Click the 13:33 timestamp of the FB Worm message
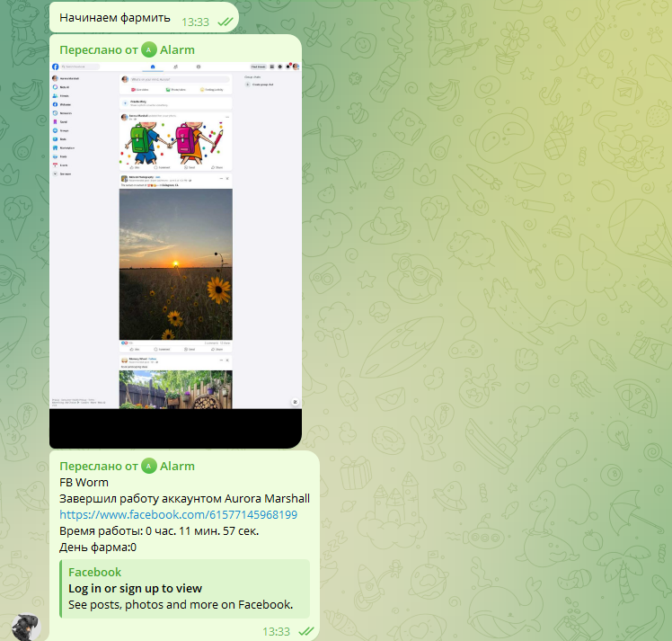This screenshot has height=641, width=672. click(276, 632)
